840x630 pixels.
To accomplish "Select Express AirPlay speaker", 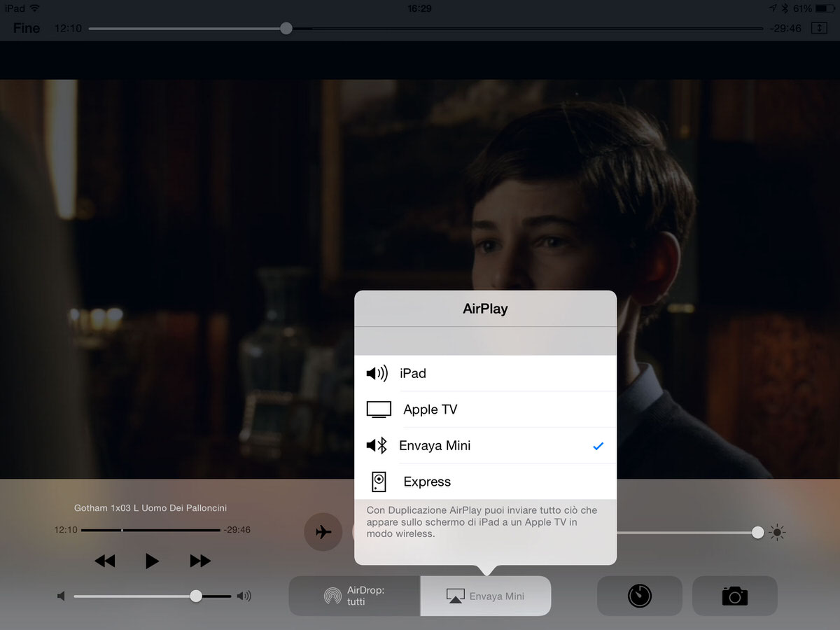I will click(x=485, y=482).
